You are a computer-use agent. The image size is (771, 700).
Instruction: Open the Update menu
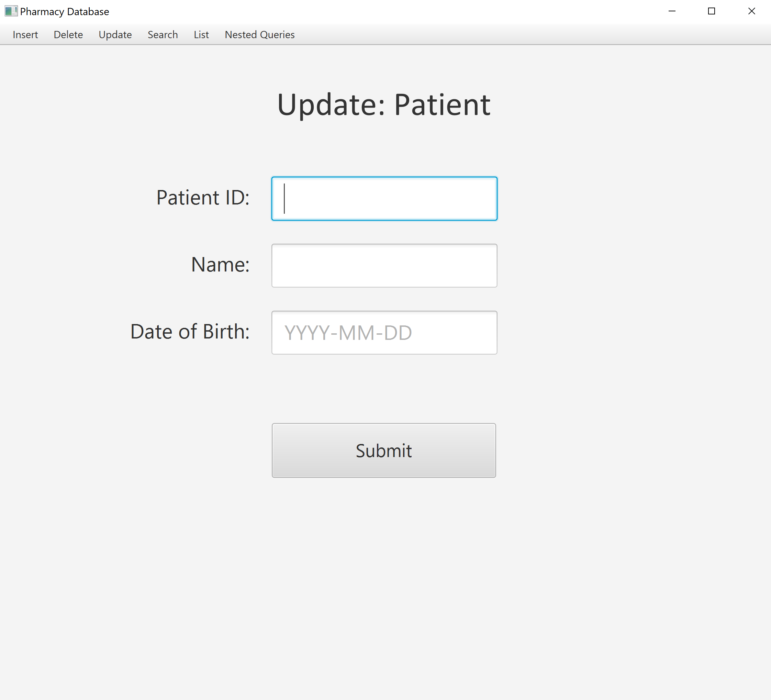click(115, 34)
